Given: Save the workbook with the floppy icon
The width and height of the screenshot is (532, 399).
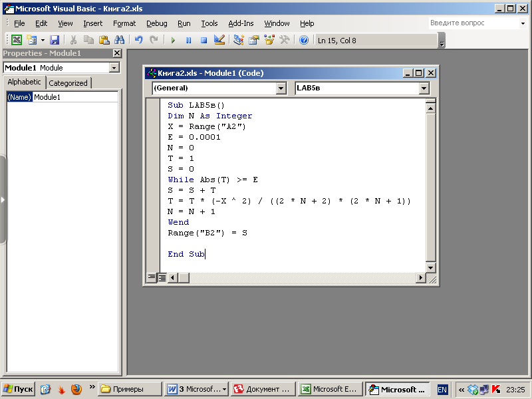Looking at the screenshot, I should click(x=55, y=40).
